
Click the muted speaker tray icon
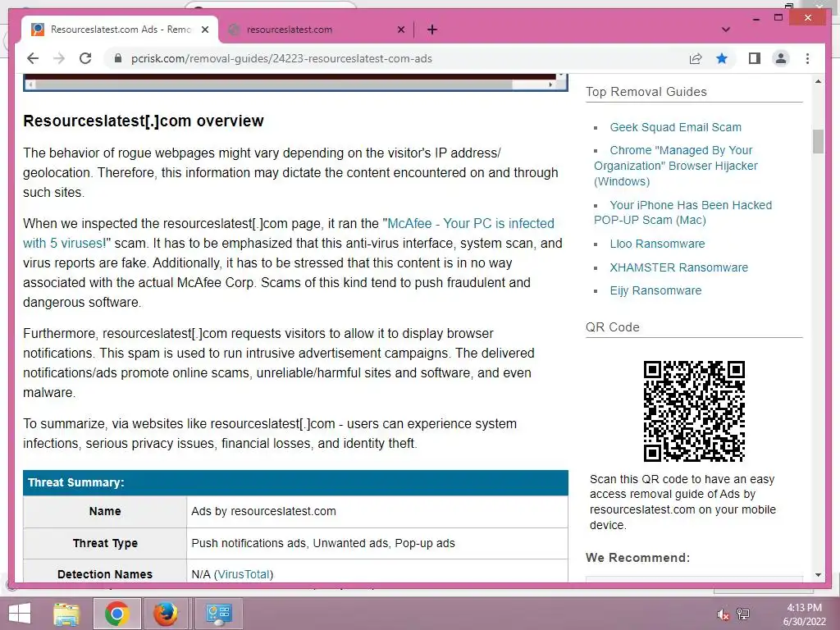point(724,614)
